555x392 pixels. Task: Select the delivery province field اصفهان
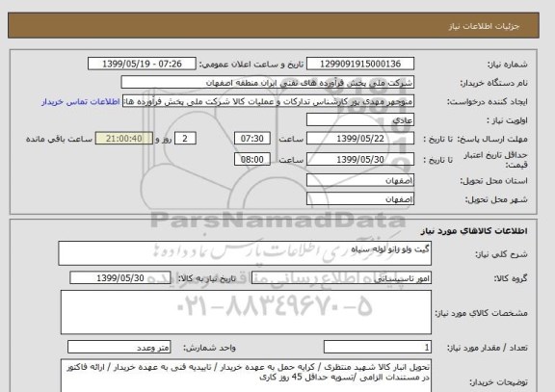click(x=360, y=180)
